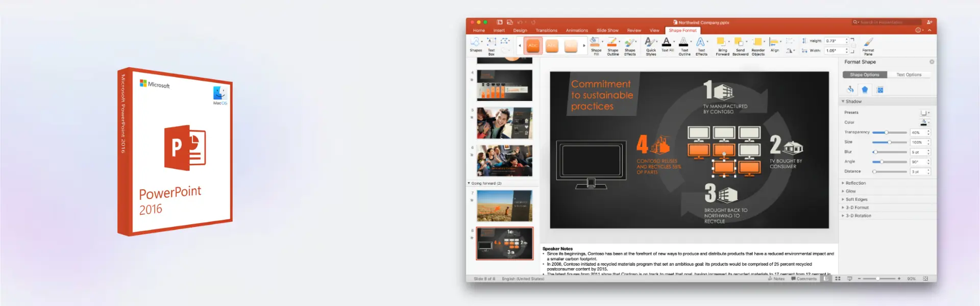Click the shadow Size slider
Viewport: 980px width, 306px height.
point(889,142)
